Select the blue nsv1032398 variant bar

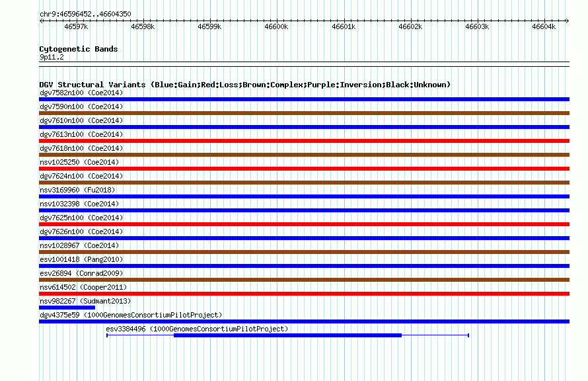(304, 210)
